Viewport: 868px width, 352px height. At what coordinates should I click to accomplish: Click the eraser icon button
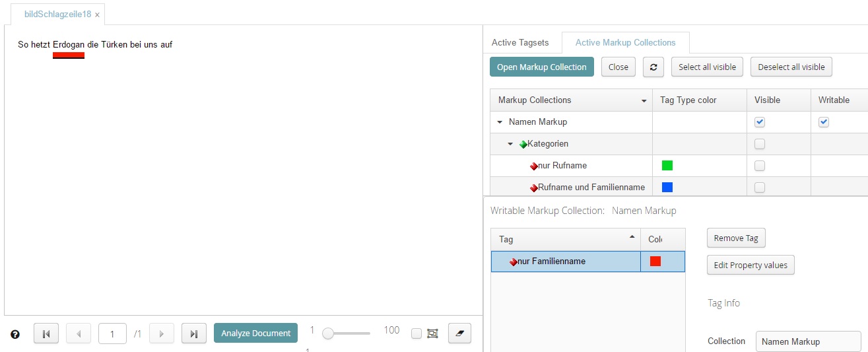459,334
